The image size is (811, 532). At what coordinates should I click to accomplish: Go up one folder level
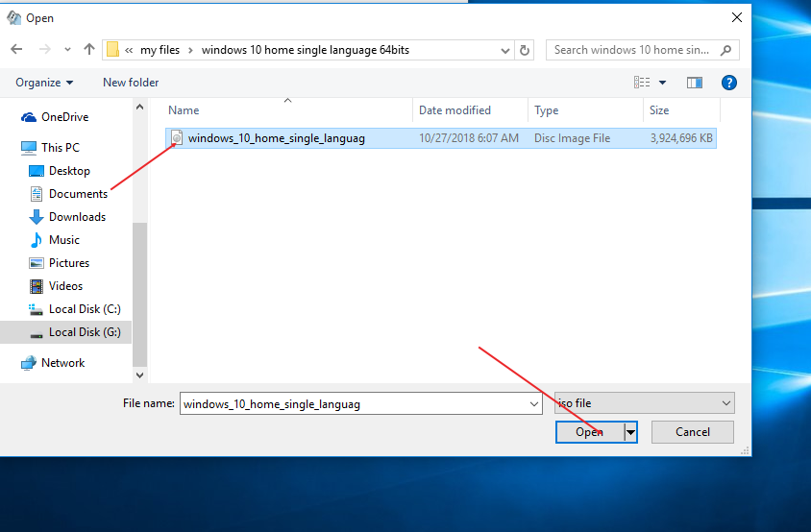click(x=89, y=50)
